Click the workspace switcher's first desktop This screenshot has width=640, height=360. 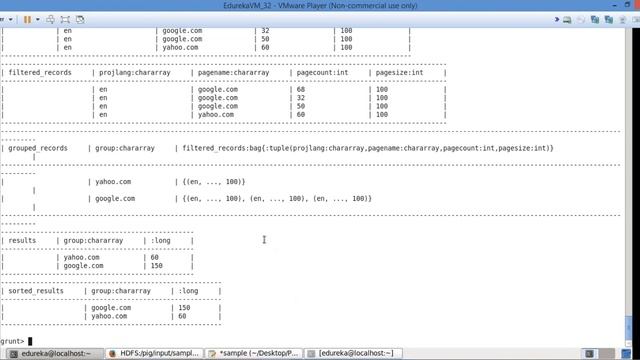click(589, 353)
